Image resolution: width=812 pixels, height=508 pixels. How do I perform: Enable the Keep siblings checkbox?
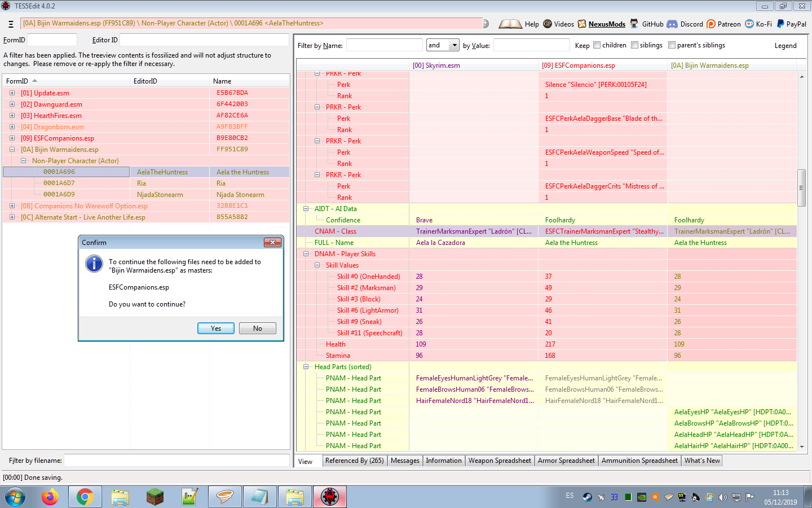pyautogui.click(x=634, y=45)
